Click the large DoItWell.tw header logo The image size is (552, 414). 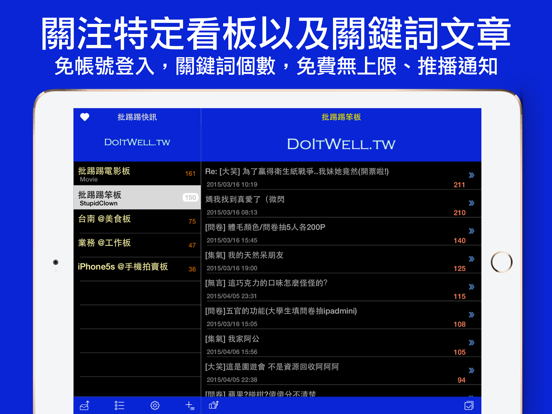point(341,144)
